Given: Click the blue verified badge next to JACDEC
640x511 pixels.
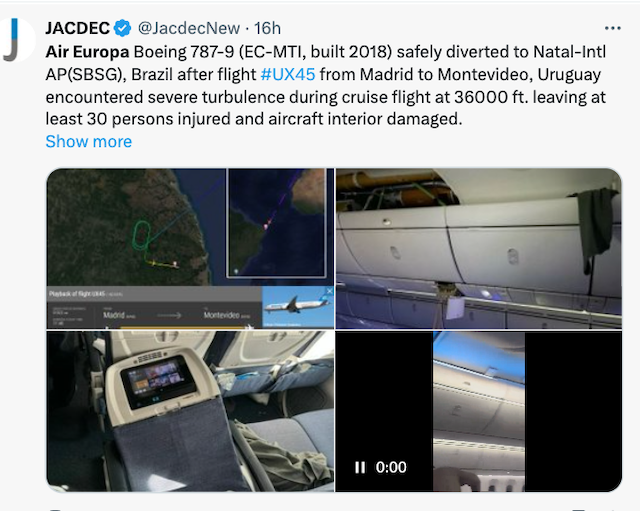Looking at the screenshot, I should tap(124, 28).
